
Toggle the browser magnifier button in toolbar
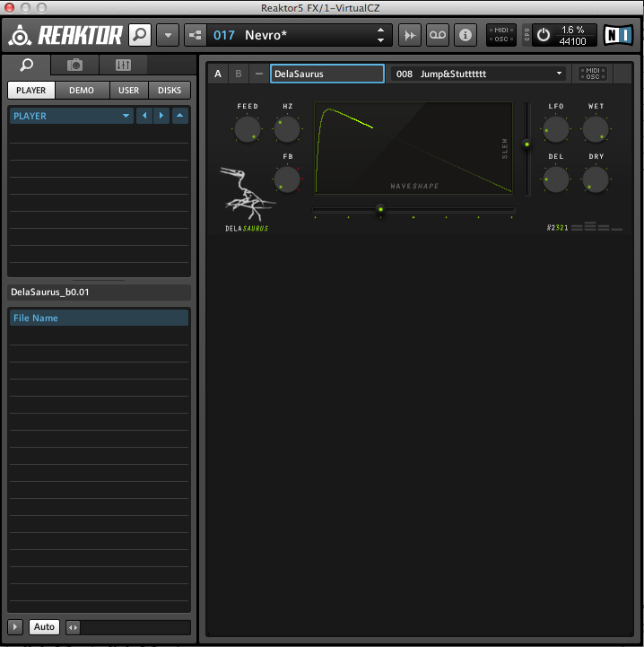140,35
